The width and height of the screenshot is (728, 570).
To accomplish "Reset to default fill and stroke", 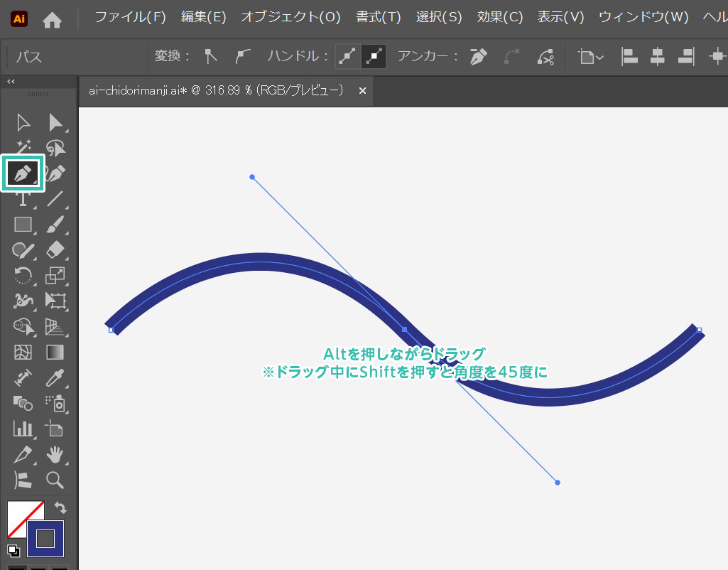I will tap(13, 551).
